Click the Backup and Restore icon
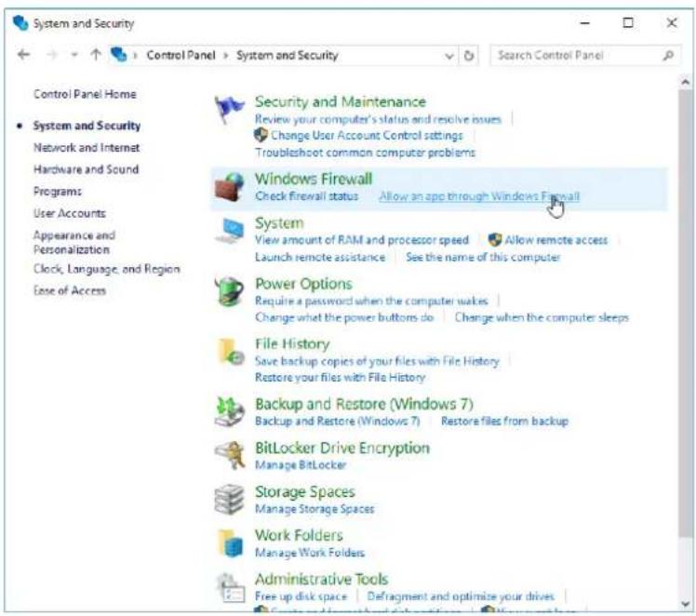 point(229,411)
